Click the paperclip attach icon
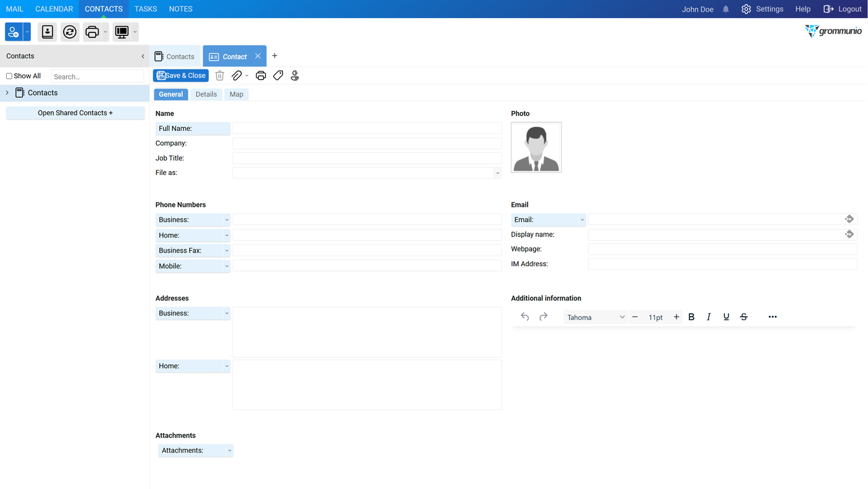This screenshot has width=868, height=489. click(x=236, y=76)
